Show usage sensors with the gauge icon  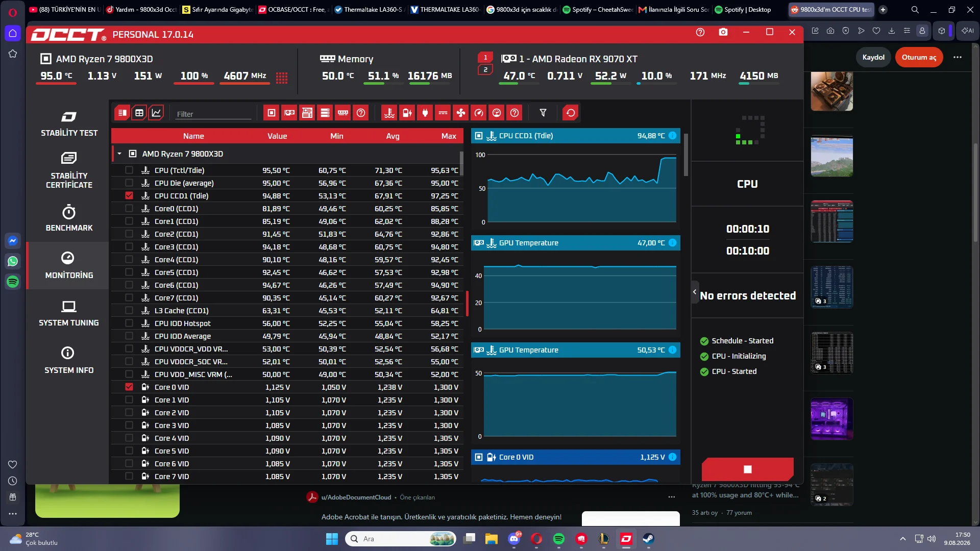[497, 113]
